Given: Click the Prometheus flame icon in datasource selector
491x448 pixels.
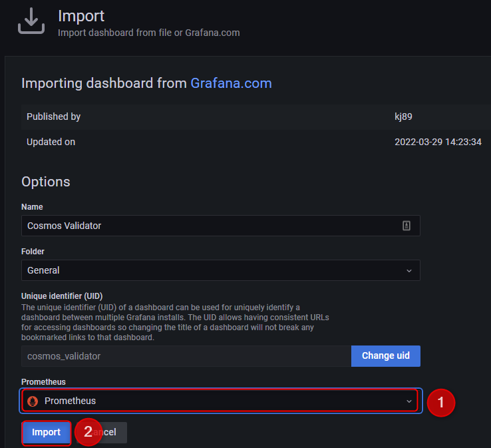Looking at the screenshot, I should click(x=33, y=401).
